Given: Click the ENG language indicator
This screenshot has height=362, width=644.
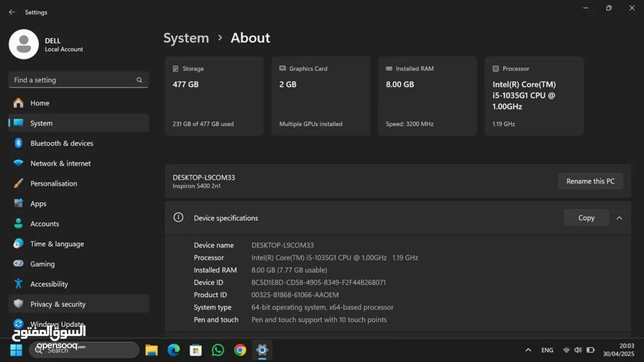Looking at the screenshot, I should tap(547, 350).
